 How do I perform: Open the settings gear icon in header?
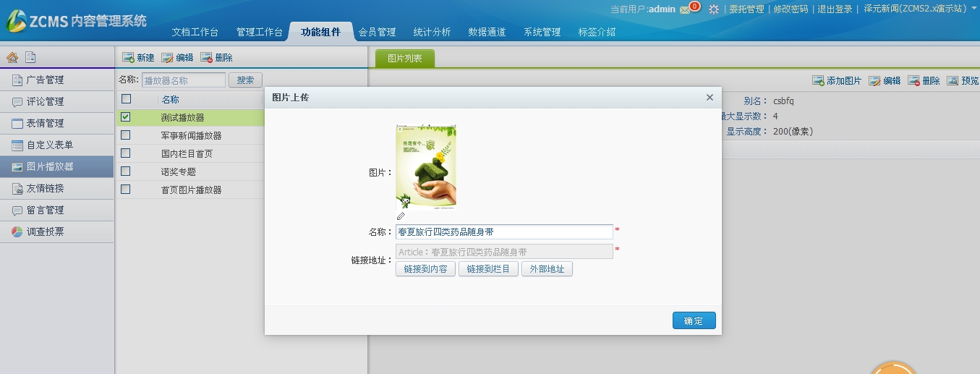click(714, 9)
